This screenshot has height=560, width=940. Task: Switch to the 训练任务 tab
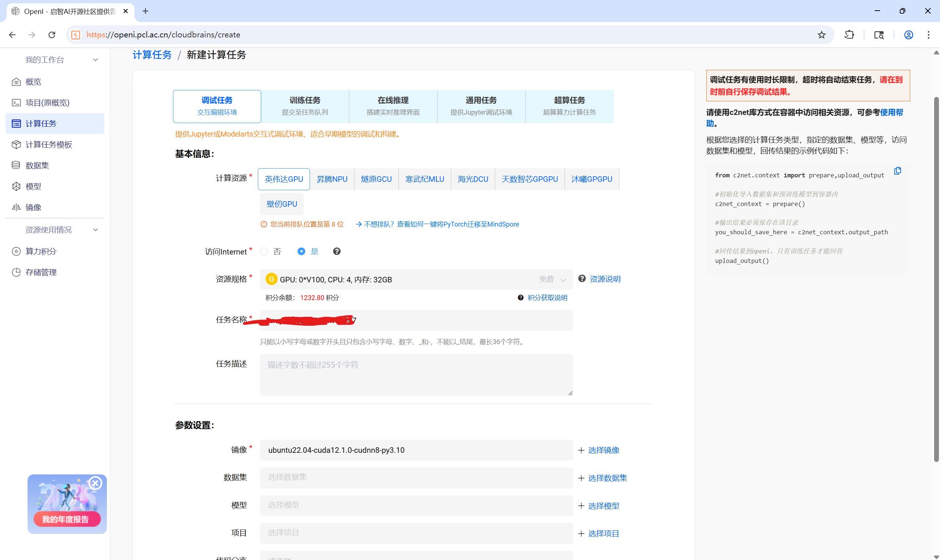click(305, 106)
